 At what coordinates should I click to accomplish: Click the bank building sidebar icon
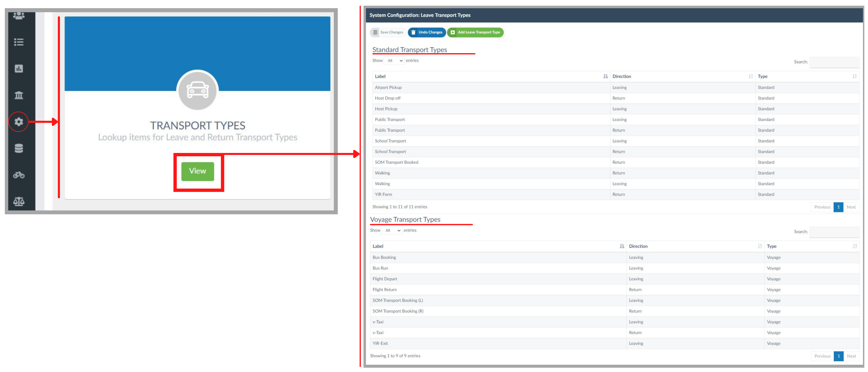(19, 95)
